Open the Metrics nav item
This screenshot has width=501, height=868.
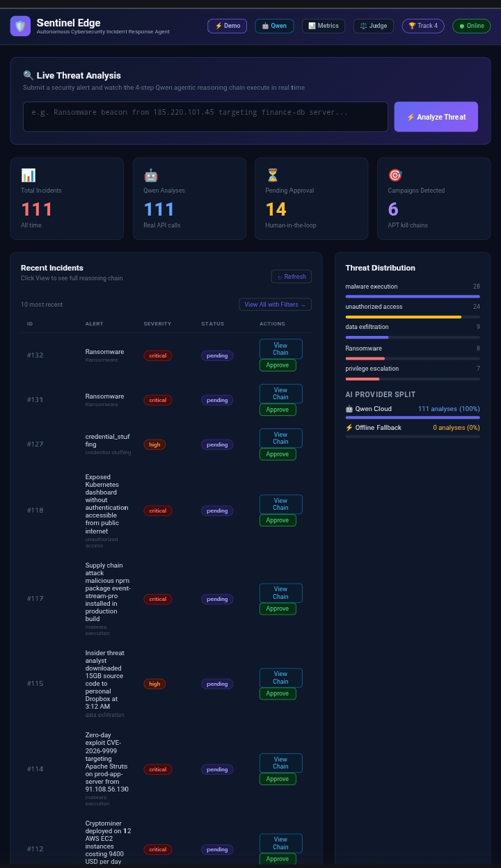[323, 26]
